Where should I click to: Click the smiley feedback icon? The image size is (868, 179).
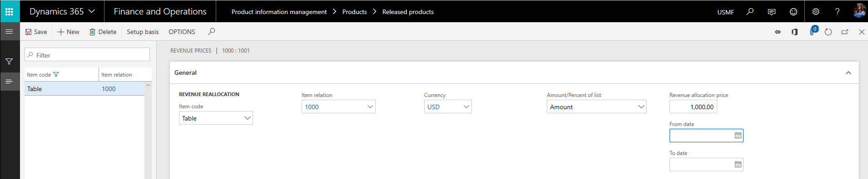[794, 12]
